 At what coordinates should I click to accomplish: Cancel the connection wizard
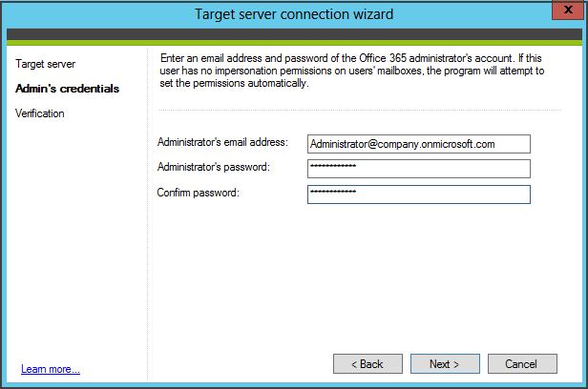tap(522, 363)
